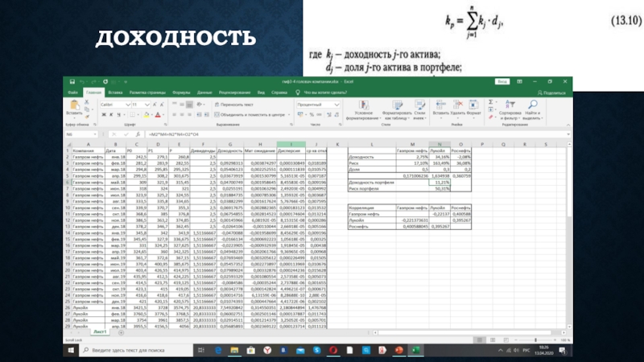The height and width of the screenshot is (362, 644).
Task: Click the AutoSum sigma icon
Action: point(491,102)
